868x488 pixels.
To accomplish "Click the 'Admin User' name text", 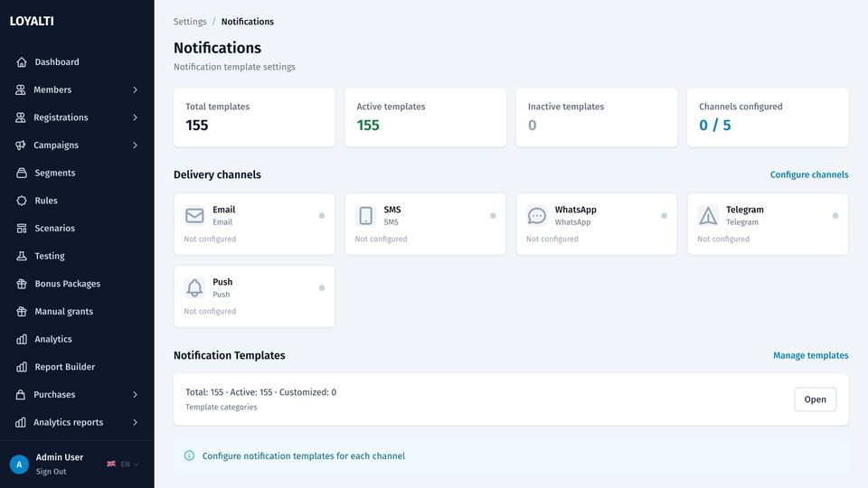I will click(60, 457).
